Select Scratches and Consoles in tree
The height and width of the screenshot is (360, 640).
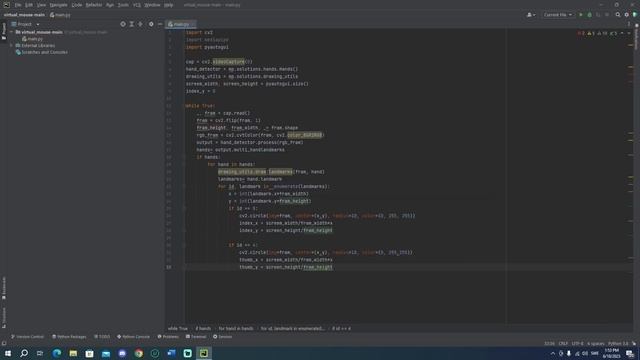click(42, 52)
